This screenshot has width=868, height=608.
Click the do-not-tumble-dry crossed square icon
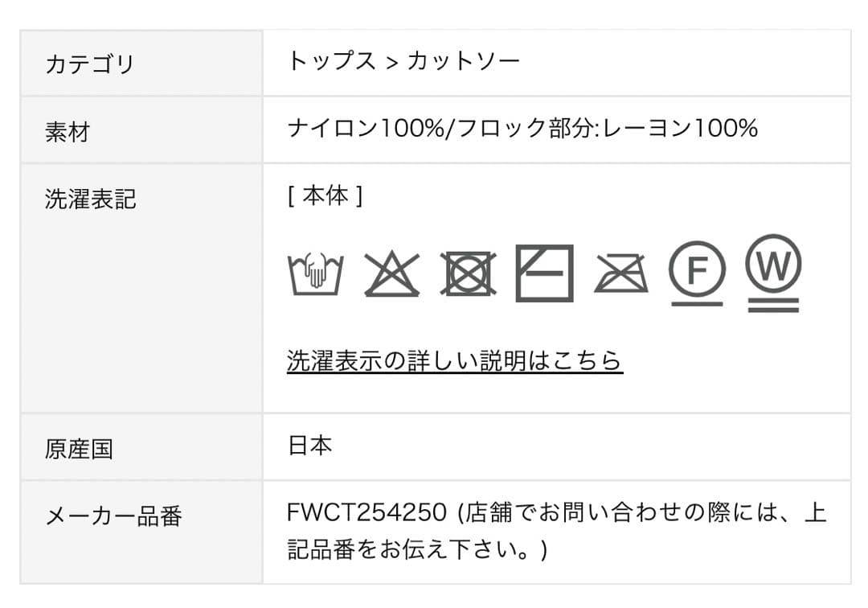tap(469, 273)
